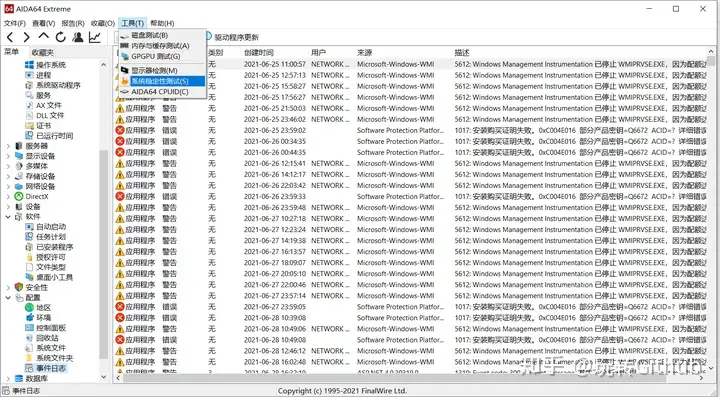Select the 服务 gear tree icon
Screen dimensions: 720x397
click(x=29, y=95)
